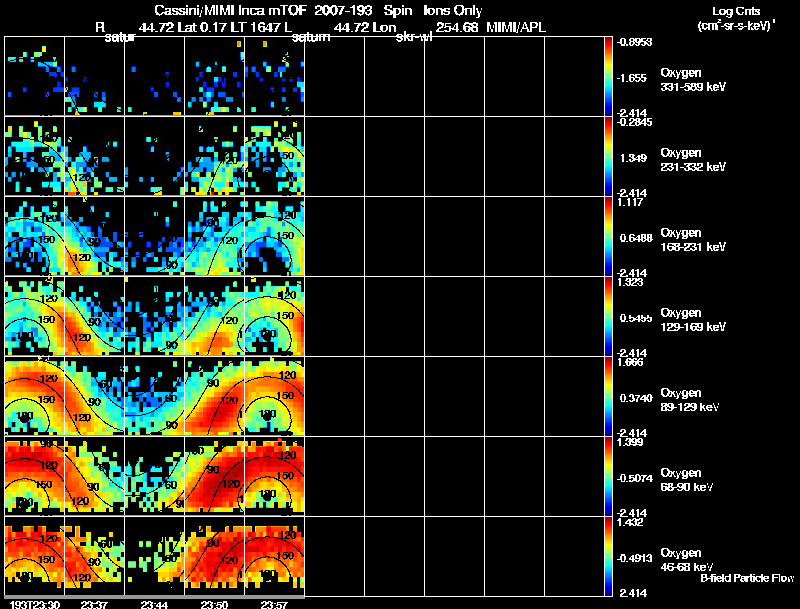Image resolution: width=800 pixels, height=609 pixels.
Task: Select the 'Oxygen 89-129 keV' row label
Action: [x=690, y=400]
